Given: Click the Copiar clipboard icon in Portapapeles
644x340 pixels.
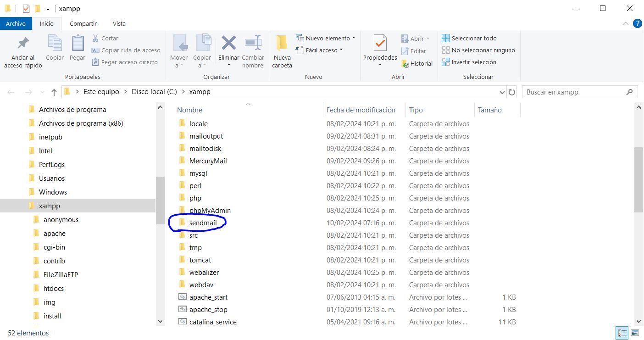Looking at the screenshot, I should [x=55, y=43].
